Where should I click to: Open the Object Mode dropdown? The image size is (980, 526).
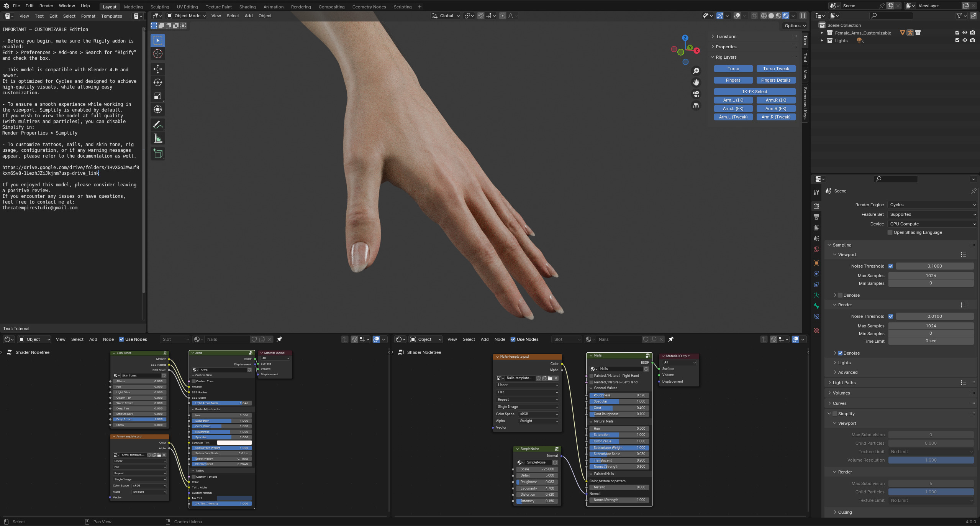(x=187, y=16)
